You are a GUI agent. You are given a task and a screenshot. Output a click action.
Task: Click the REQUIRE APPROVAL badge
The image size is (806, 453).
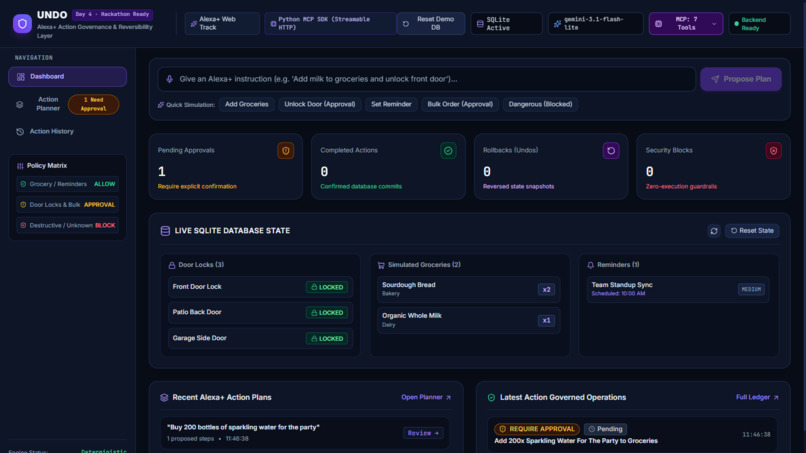pyautogui.click(x=537, y=429)
